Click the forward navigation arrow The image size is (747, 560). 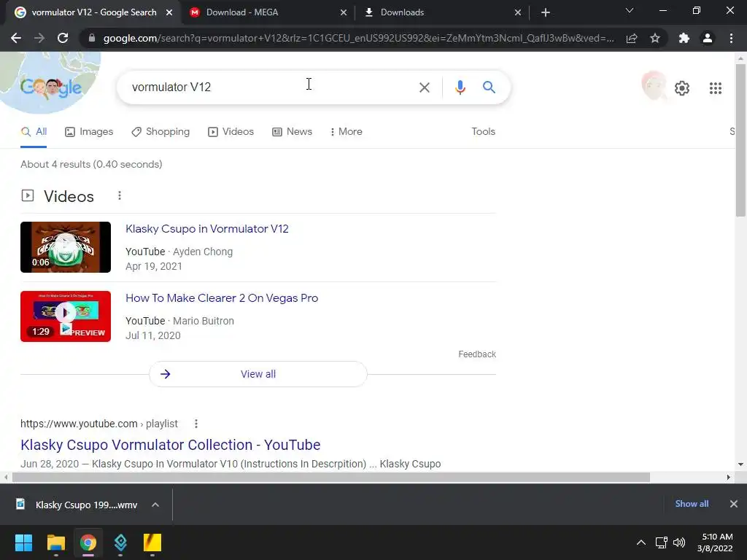(x=39, y=38)
